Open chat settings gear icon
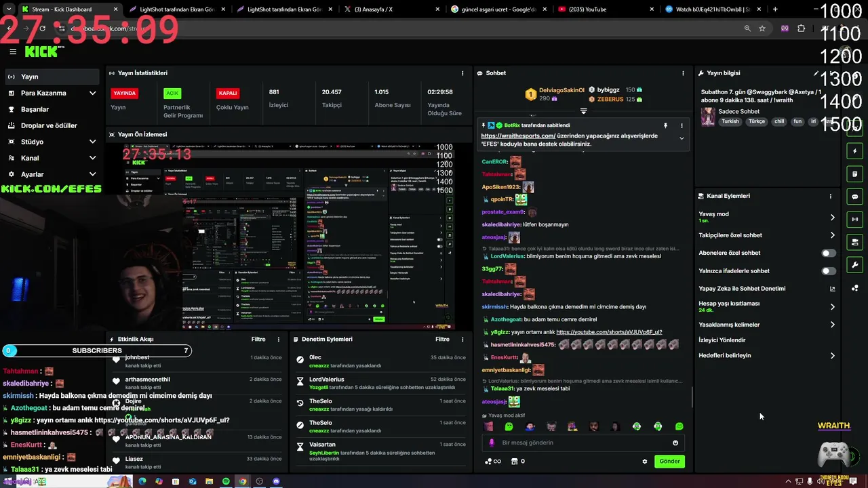 (x=644, y=462)
